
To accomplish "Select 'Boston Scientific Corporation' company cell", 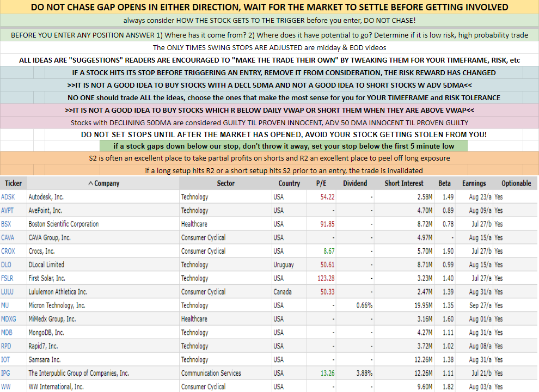I will [103, 224].
